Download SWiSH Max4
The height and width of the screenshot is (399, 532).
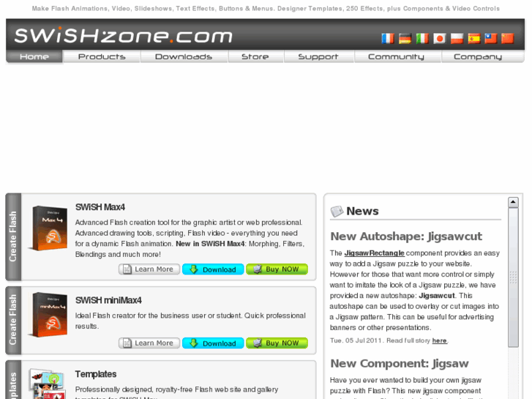213,269
